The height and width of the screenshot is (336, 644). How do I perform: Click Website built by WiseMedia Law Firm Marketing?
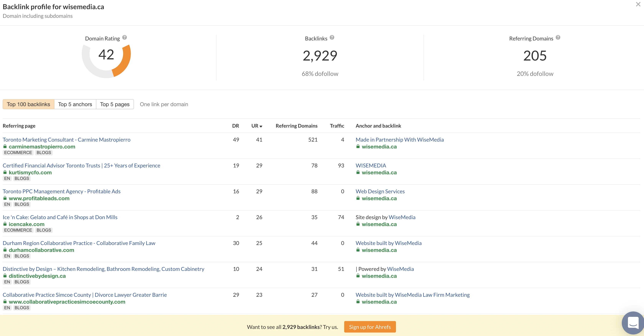coord(412,295)
